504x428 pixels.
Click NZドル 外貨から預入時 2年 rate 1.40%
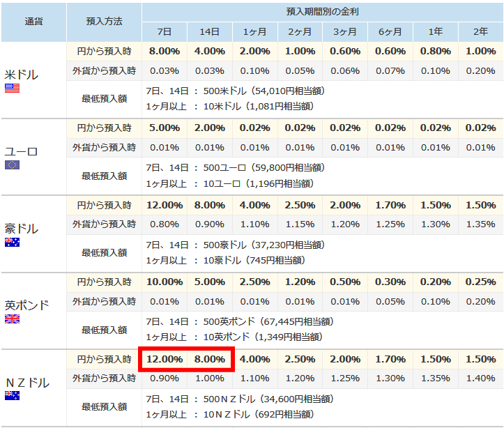[x=480, y=379]
